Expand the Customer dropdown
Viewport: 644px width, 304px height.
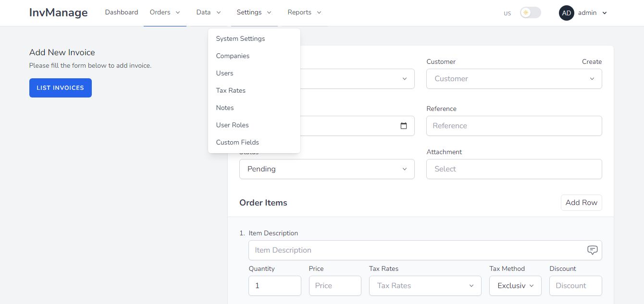[x=514, y=79]
